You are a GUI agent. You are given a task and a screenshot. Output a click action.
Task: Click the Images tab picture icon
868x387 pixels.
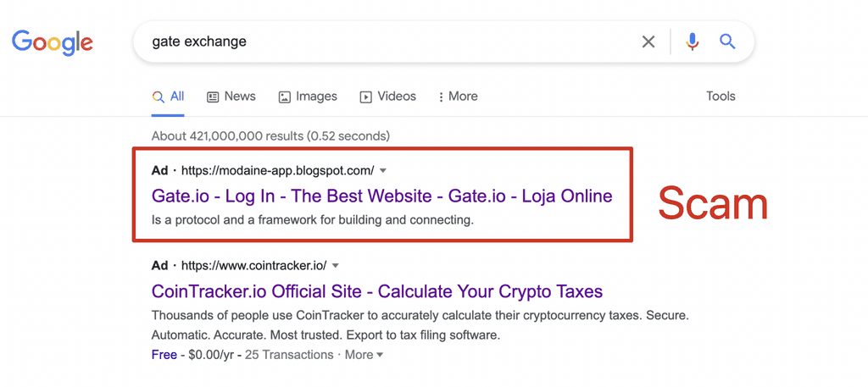[284, 97]
